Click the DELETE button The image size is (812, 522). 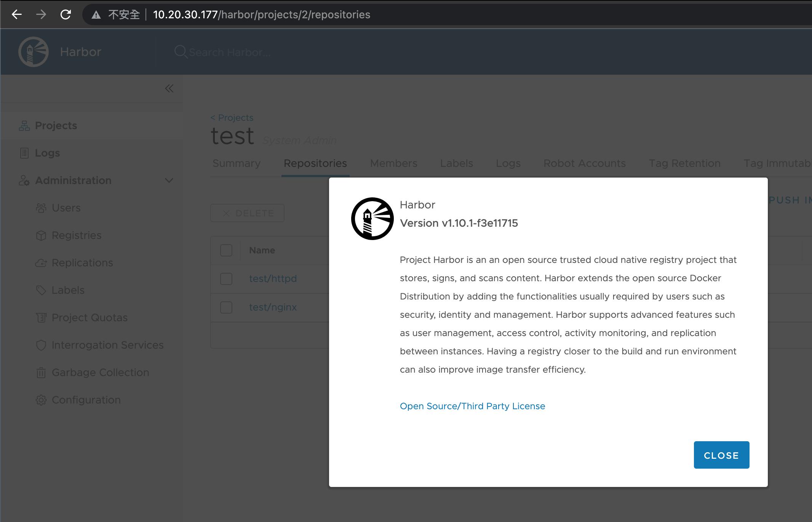pyautogui.click(x=248, y=213)
